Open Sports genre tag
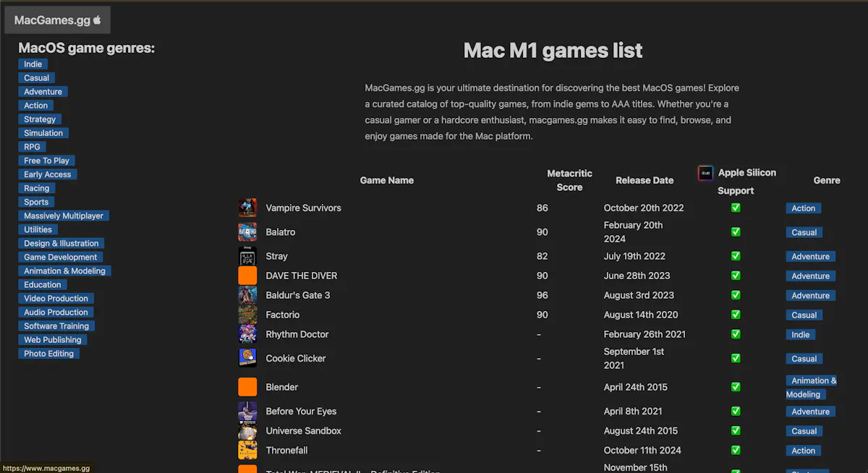 click(36, 202)
